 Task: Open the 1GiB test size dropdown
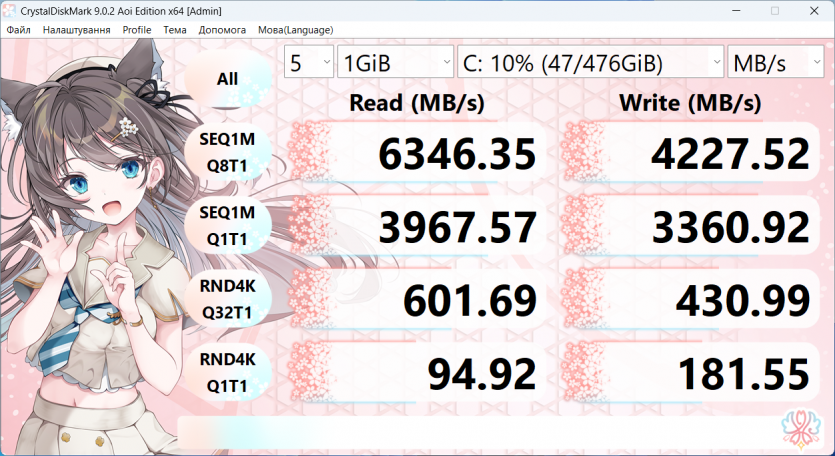(395, 63)
